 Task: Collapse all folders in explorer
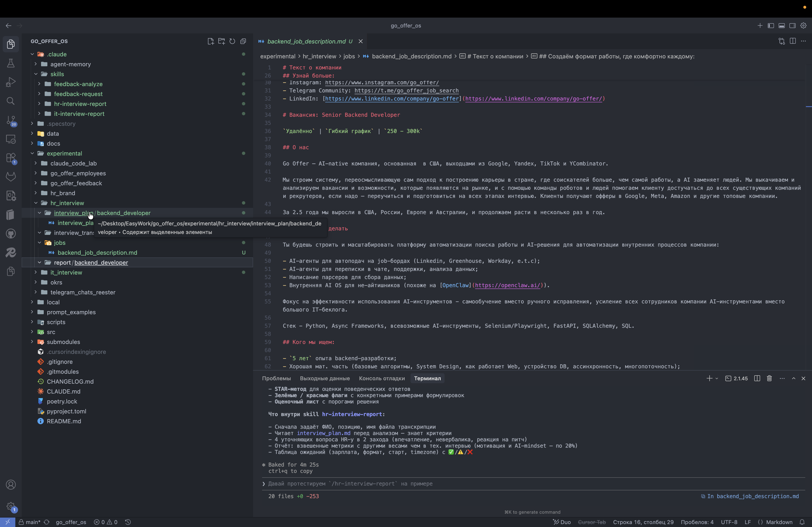pos(243,41)
